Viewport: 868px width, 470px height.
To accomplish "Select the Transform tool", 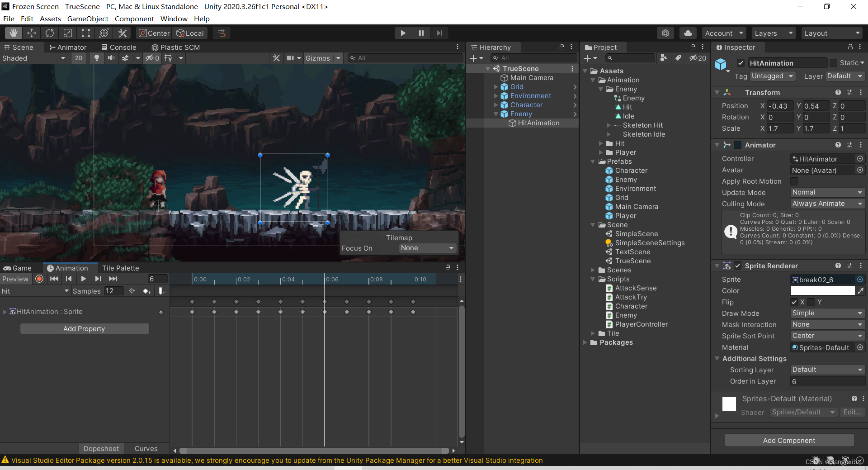I will (104, 33).
